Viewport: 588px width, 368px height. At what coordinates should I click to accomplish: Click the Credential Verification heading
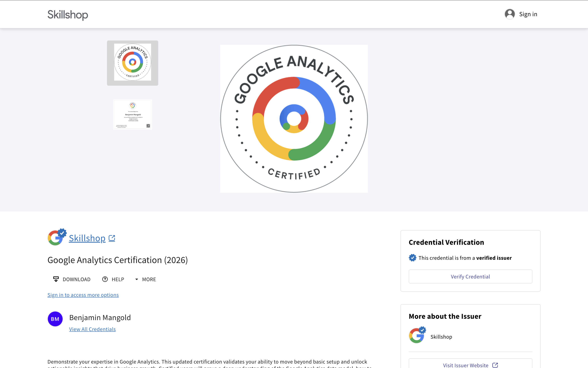pyautogui.click(x=446, y=242)
